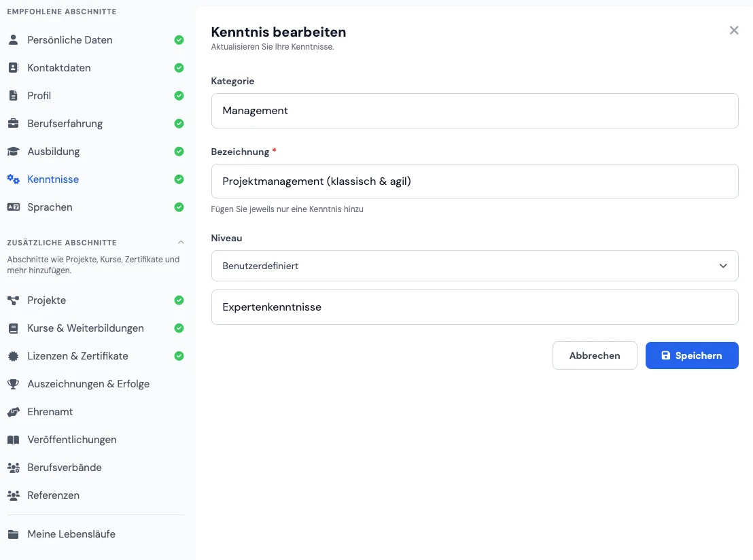The image size is (753, 560).
Task: Go to Kurse & Weiterbildungen
Action: [96, 328]
